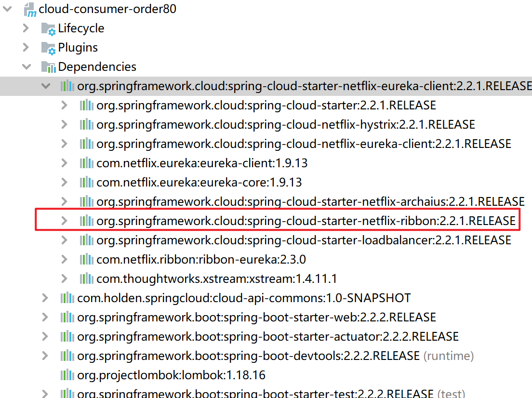Expand the spring-boot-devtools runtime dependency
The height and width of the screenshot is (398, 532).
[45, 356]
